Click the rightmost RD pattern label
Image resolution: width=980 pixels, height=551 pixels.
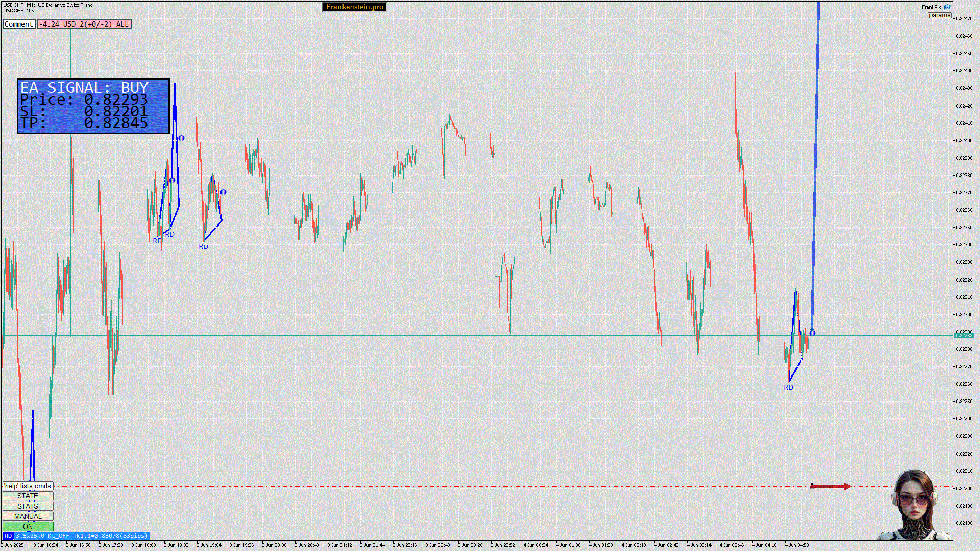(x=788, y=387)
